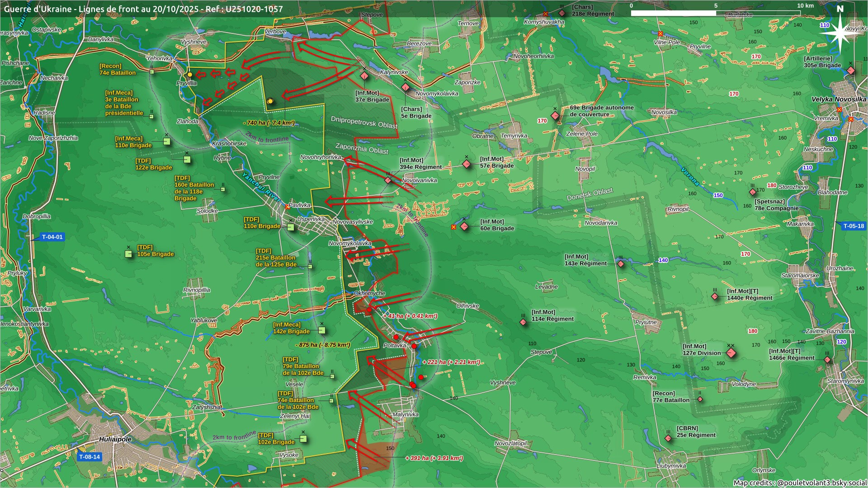Select the 60e Brigade red diamond icon
Image resolution: width=868 pixels, height=488 pixels.
click(464, 226)
